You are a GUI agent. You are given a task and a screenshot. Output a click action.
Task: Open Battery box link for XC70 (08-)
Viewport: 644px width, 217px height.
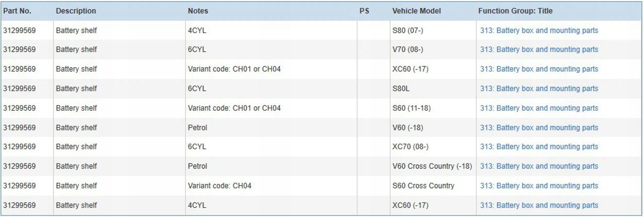coord(539,147)
